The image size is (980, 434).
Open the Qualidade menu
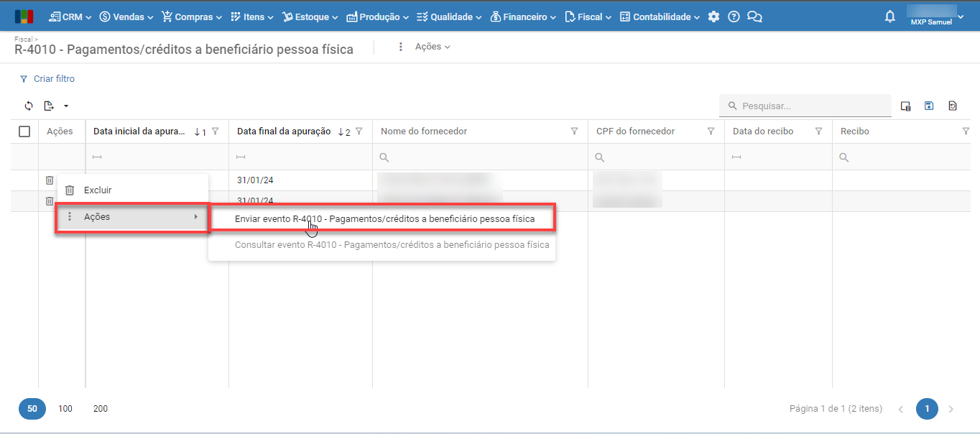point(449,17)
